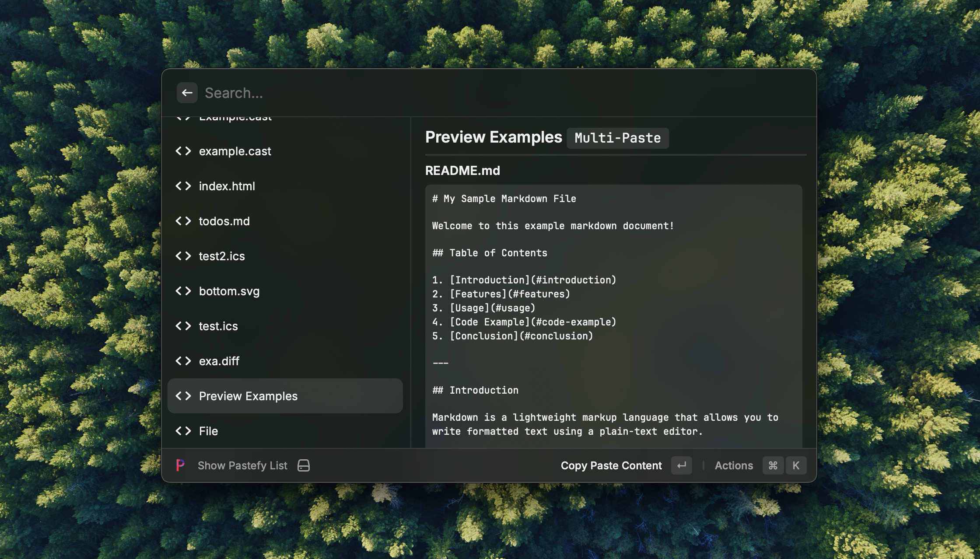Viewport: 980px width, 559px height.
Task: Click the Pastefy P logo icon
Action: click(x=180, y=465)
